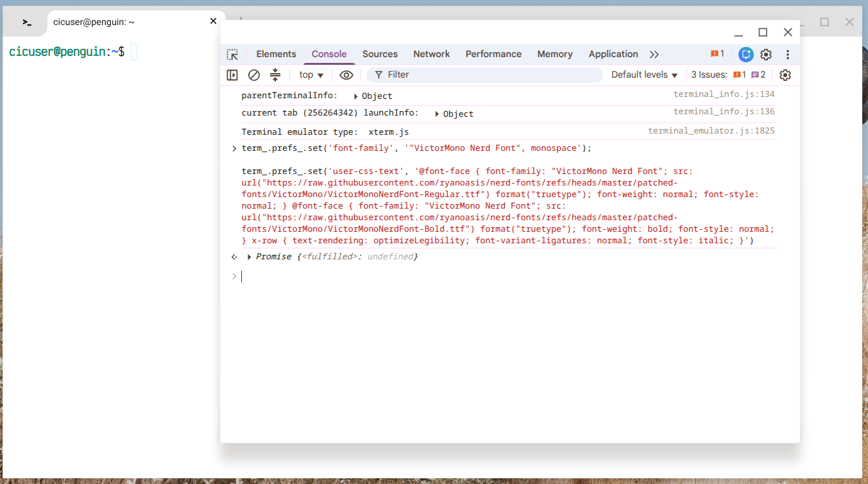Close the DevTools window
This screenshot has height=484, width=868.
[788, 33]
